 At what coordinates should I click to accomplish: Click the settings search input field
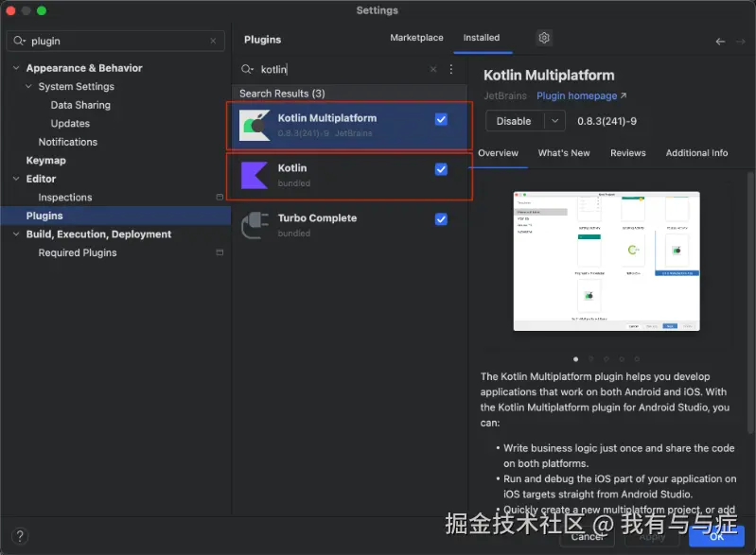coord(115,41)
